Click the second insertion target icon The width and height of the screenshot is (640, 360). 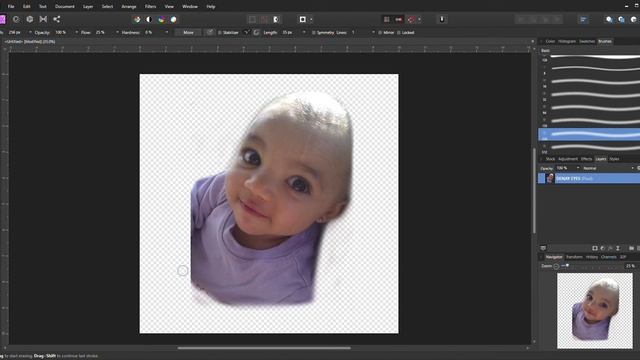(621, 19)
